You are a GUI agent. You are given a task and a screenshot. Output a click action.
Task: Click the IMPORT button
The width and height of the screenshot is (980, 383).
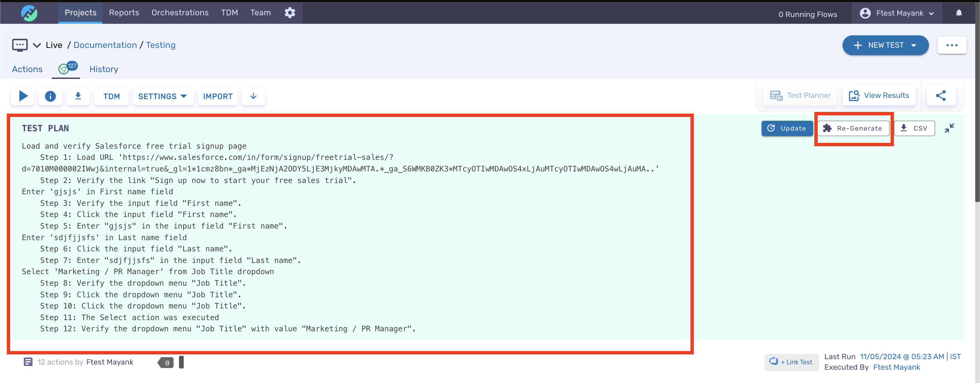tap(218, 96)
